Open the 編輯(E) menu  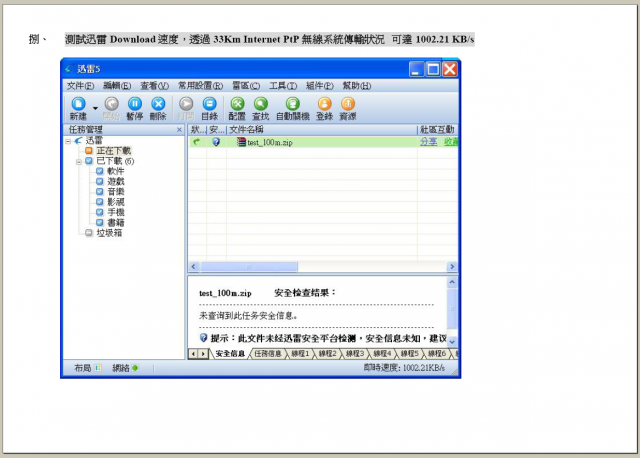pos(117,86)
